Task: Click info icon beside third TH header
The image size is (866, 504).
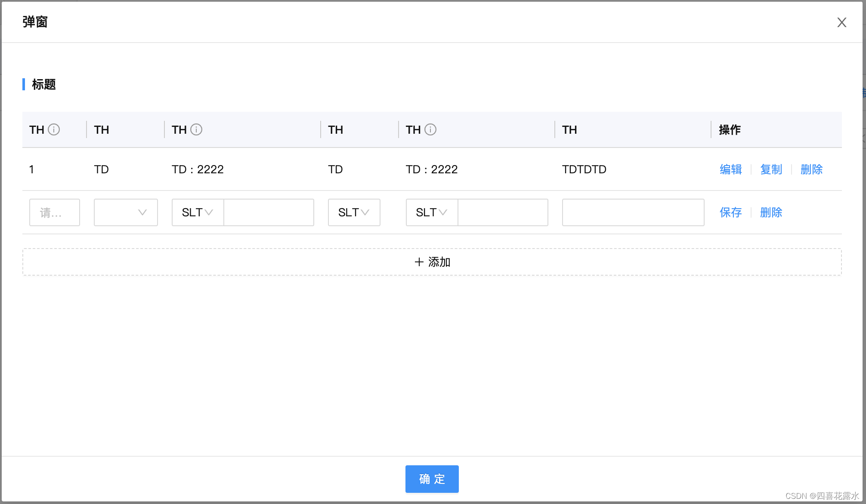Action: tap(196, 129)
